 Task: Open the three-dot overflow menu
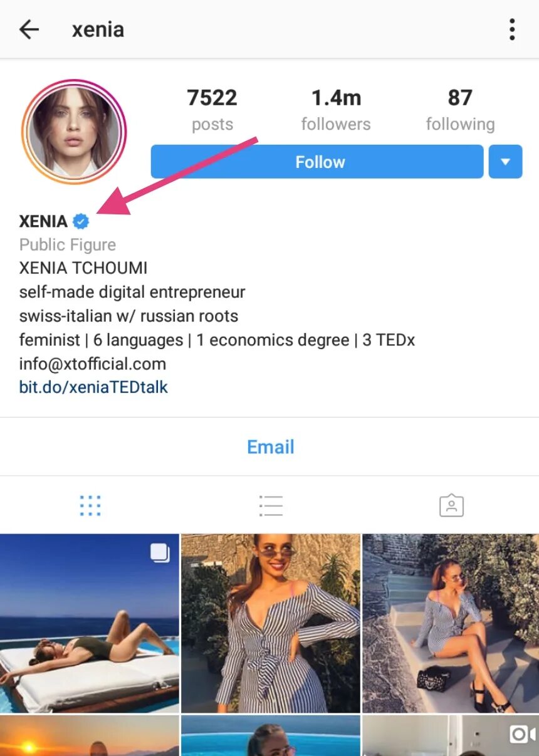point(512,29)
